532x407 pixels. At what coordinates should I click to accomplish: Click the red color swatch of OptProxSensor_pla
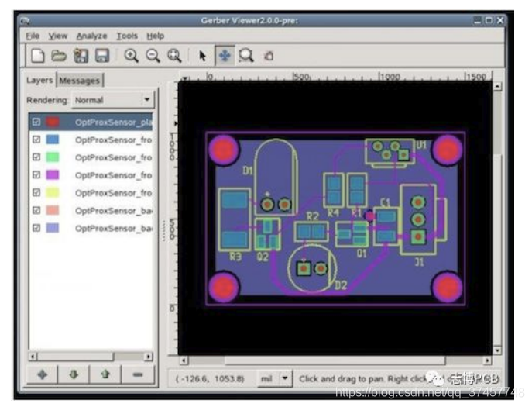point(53,122)
